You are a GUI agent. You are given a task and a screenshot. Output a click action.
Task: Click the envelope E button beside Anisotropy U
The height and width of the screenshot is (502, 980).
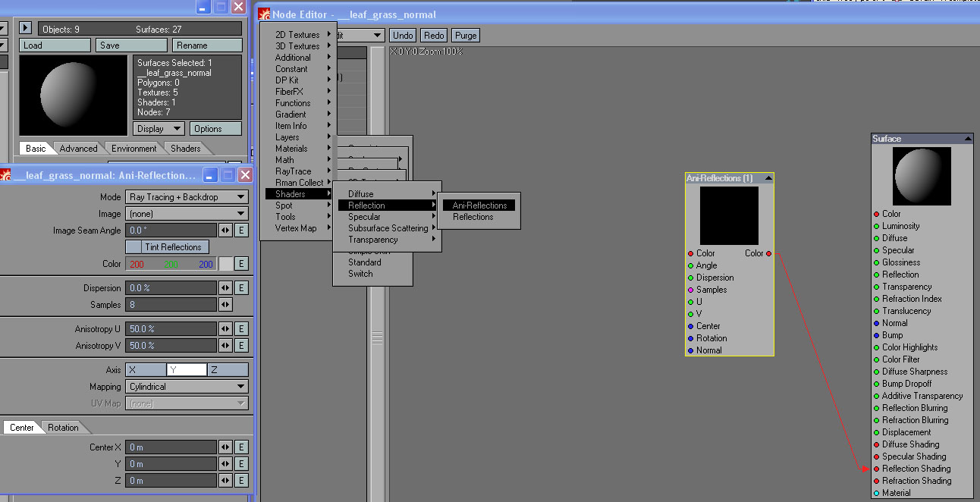(x=241, y=329)
